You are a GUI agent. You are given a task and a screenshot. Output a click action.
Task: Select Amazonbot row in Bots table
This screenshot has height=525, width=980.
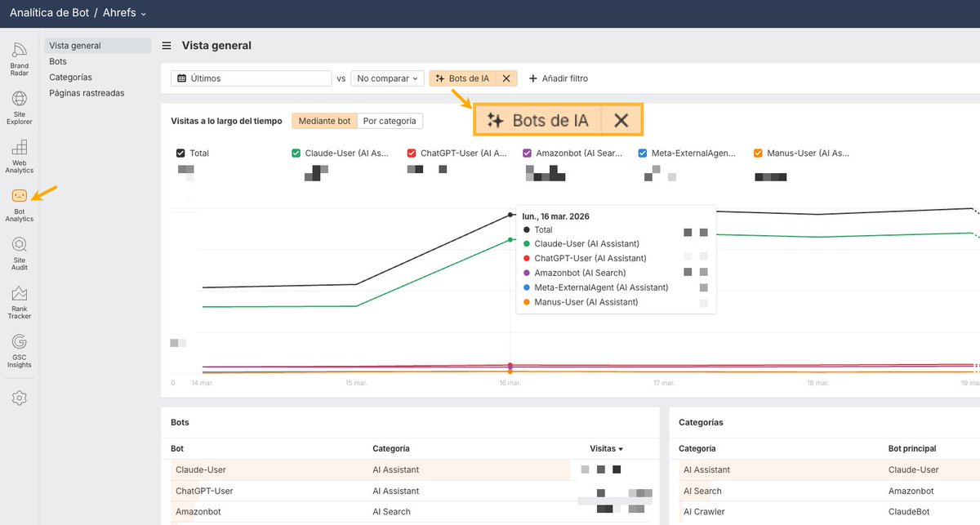click(410, 512)
